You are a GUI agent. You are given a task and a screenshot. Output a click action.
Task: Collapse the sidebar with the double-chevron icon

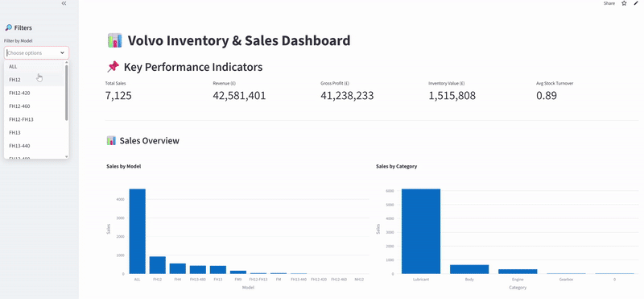64,3
